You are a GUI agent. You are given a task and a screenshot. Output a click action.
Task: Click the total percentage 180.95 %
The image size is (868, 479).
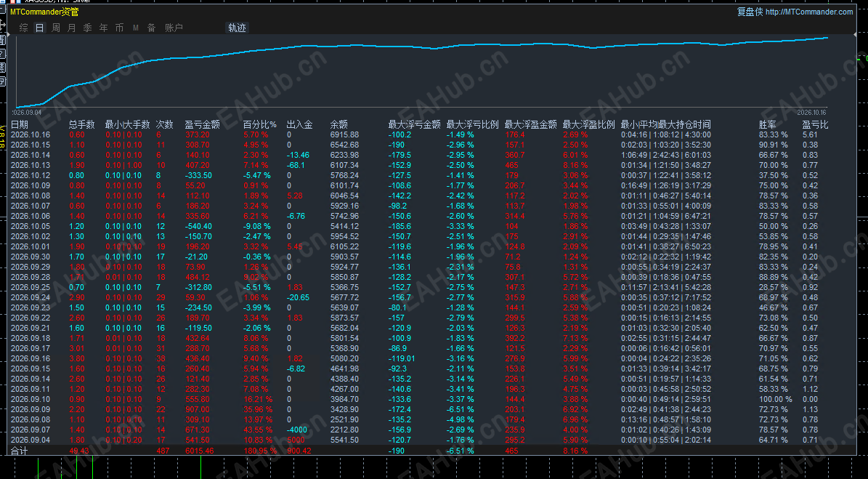(x=260, y=451)
